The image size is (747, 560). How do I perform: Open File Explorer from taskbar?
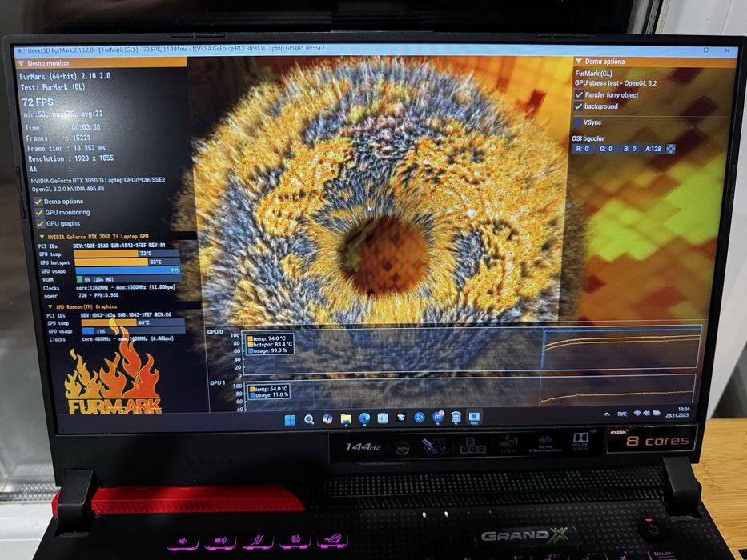click(x=346, y=419)
